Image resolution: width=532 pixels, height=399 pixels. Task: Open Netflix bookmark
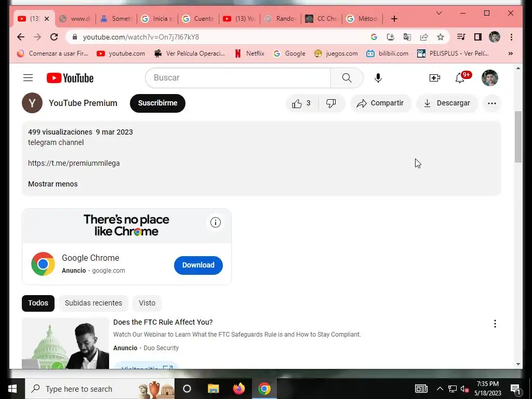[x=250, y=54]
